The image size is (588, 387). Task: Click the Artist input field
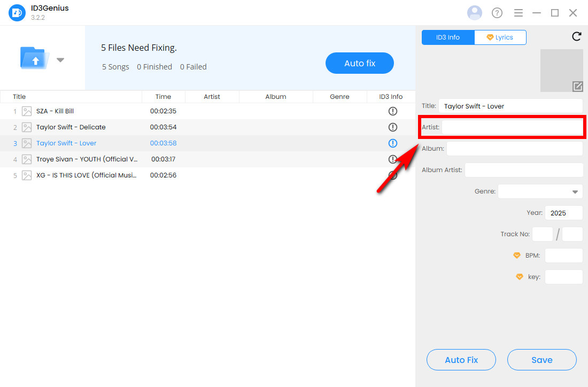[512, 128]
